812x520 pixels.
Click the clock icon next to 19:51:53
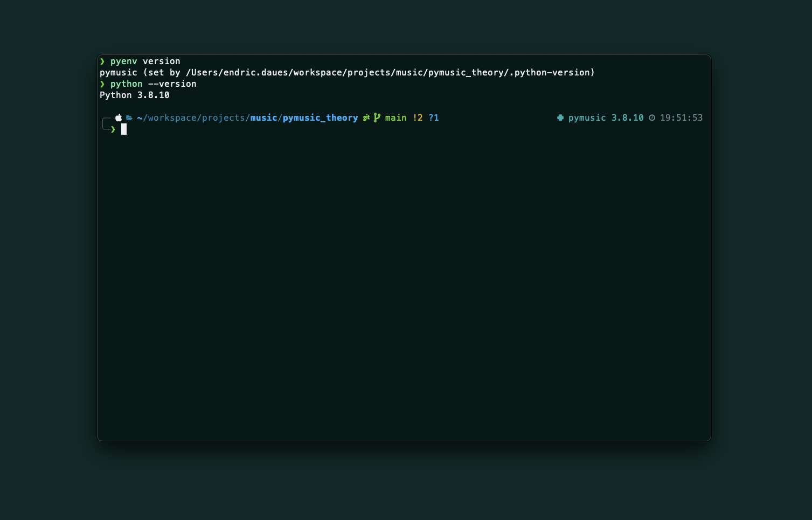tap(652, 117)
